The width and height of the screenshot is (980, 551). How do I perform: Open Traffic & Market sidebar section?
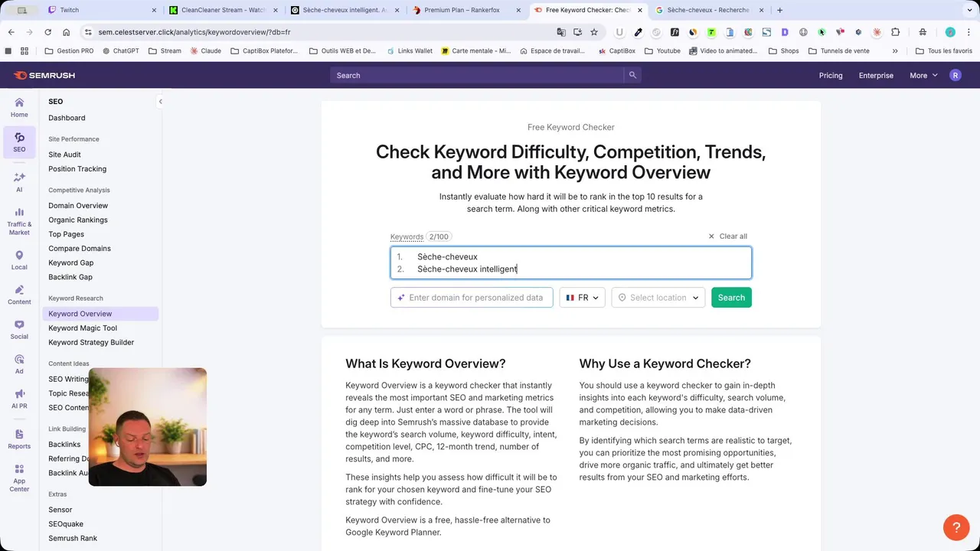(x=19, y=222)
